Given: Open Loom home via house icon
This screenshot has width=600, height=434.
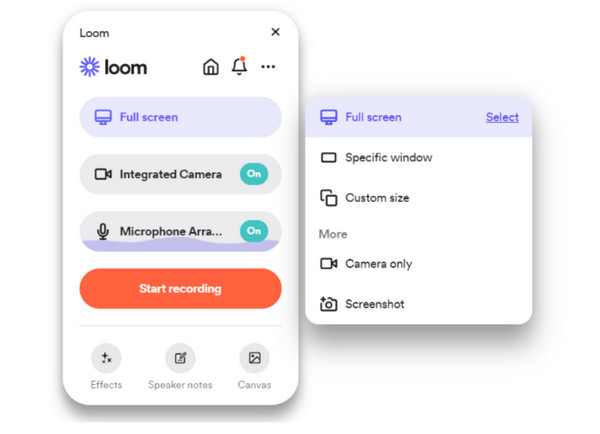Looking at the screenshot, I should [210, 67].
